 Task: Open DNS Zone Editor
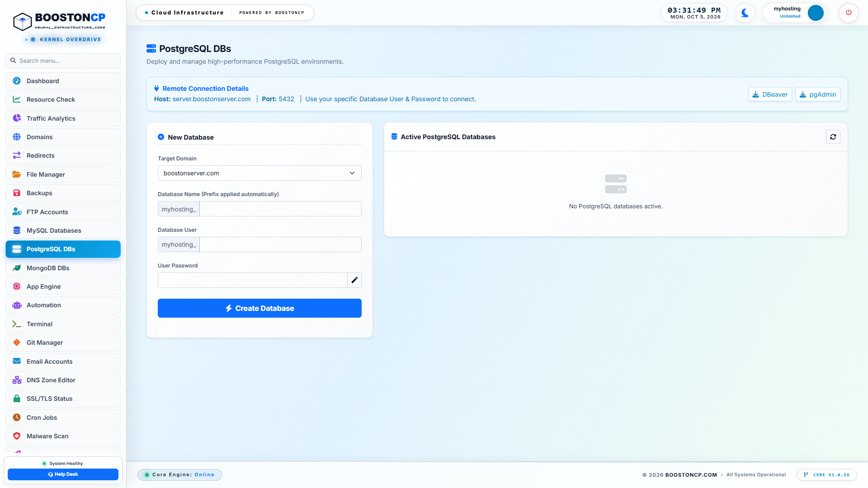[x=63, y=380]
